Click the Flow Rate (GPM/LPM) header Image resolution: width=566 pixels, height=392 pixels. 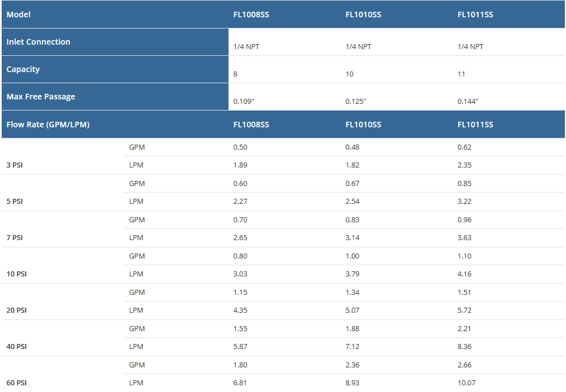pos(48,125)
